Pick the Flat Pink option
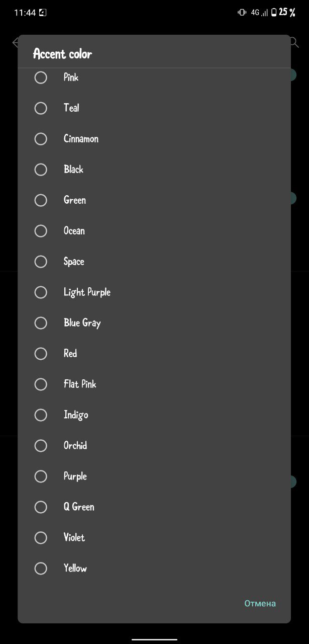This screenshot has height=644, width=309. click(154, 384)
